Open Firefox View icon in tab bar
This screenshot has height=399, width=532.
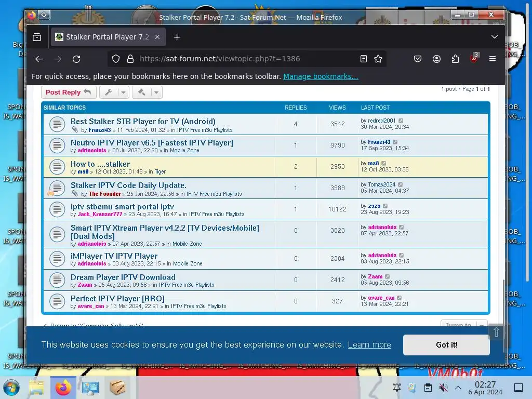37,37
